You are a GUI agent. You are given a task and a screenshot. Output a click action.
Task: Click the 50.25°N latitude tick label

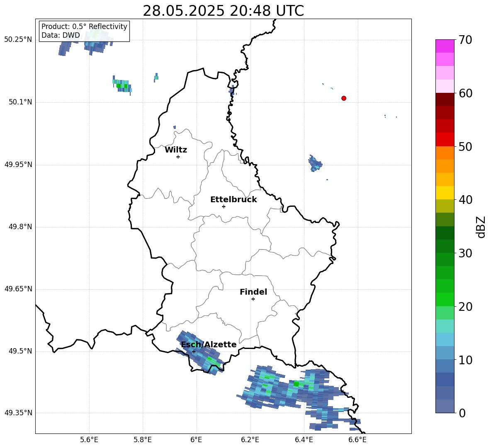click(x=18, y=40)
